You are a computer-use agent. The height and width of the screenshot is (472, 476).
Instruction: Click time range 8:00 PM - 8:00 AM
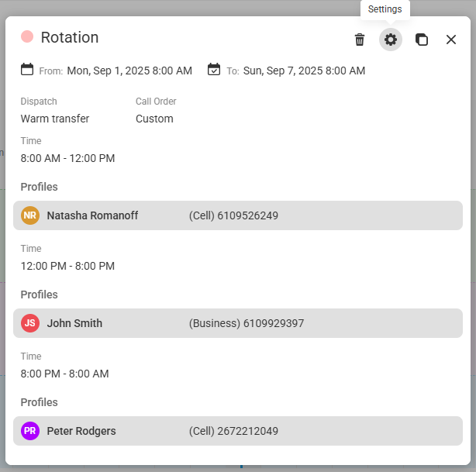[x=64, y=374]
